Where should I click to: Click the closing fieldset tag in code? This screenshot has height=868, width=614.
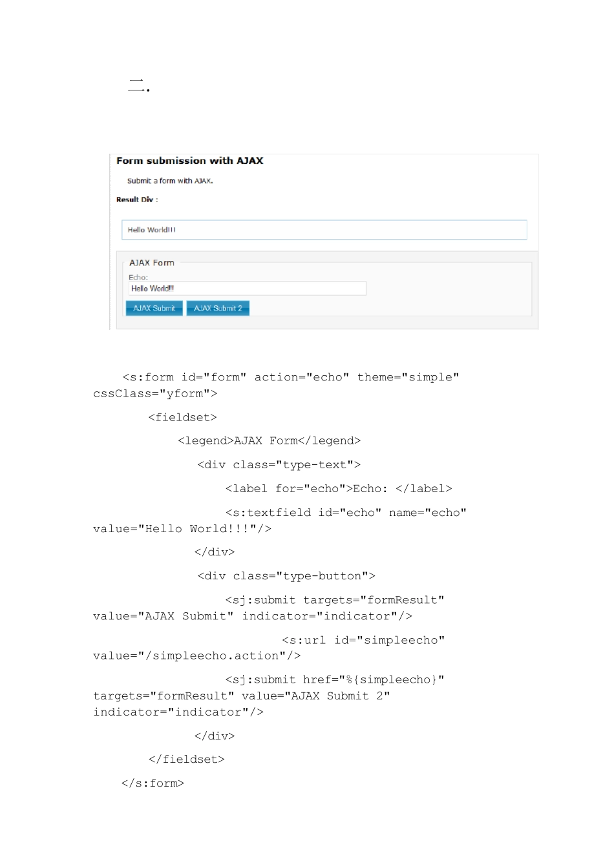(186, 759)
